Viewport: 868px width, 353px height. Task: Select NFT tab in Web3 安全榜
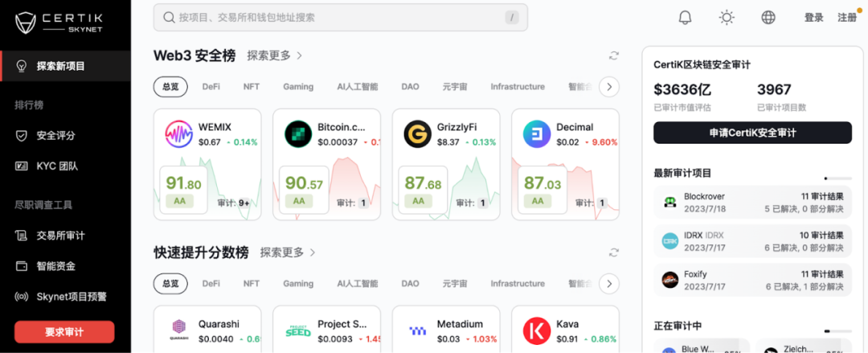(x=252, y=87)
